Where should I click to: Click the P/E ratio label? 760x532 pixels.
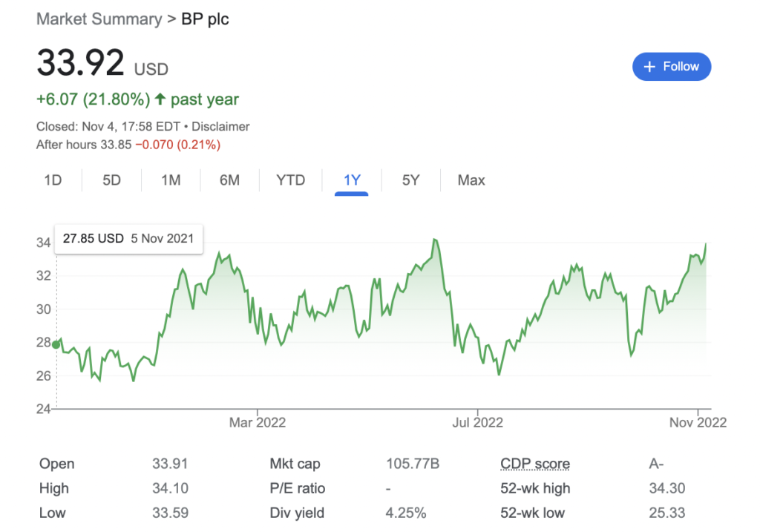[x=297, y=488]
